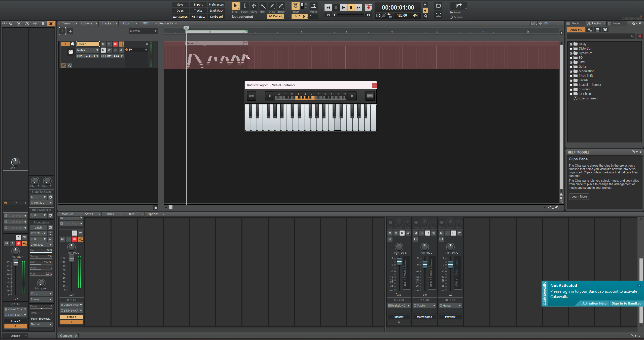Activate the Move tool
The height and width of the screenshot is (340, 644).
point(254,6)
